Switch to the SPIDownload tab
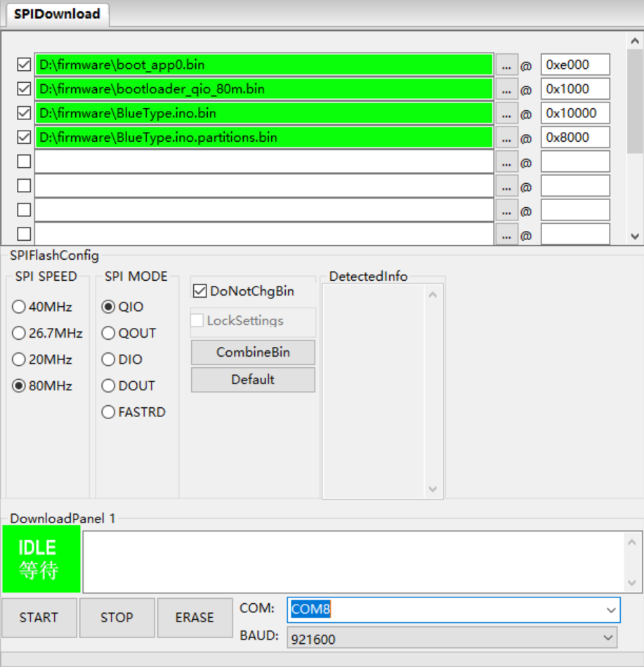Image resolution: width=644 pixels, height=667 pixels. click(x=57, y=14)
